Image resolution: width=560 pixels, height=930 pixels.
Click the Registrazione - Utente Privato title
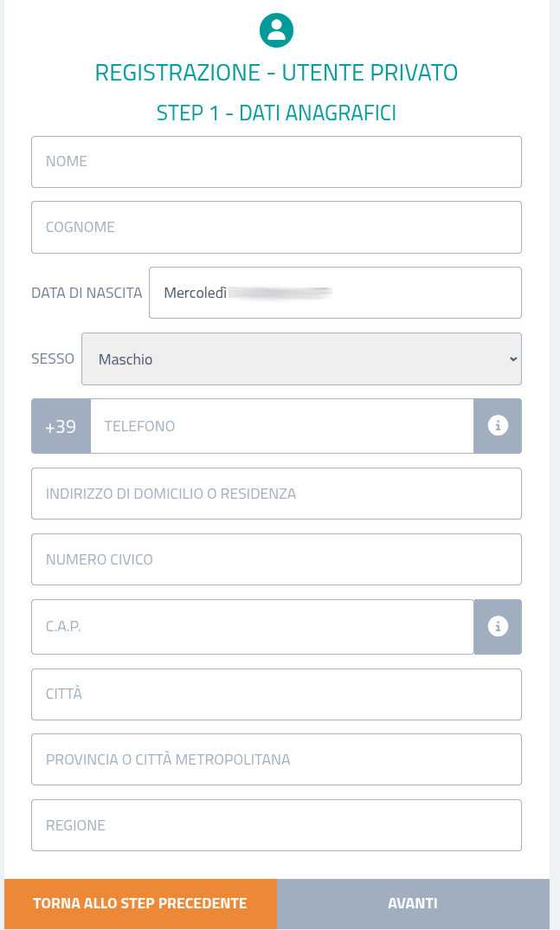[276, 73]
